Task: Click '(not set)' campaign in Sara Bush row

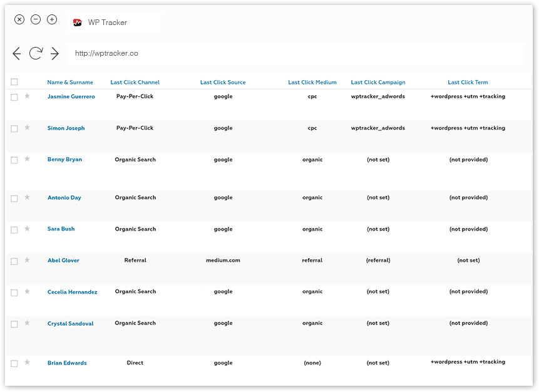Action: pyautogui.click(x=378, y=229)
